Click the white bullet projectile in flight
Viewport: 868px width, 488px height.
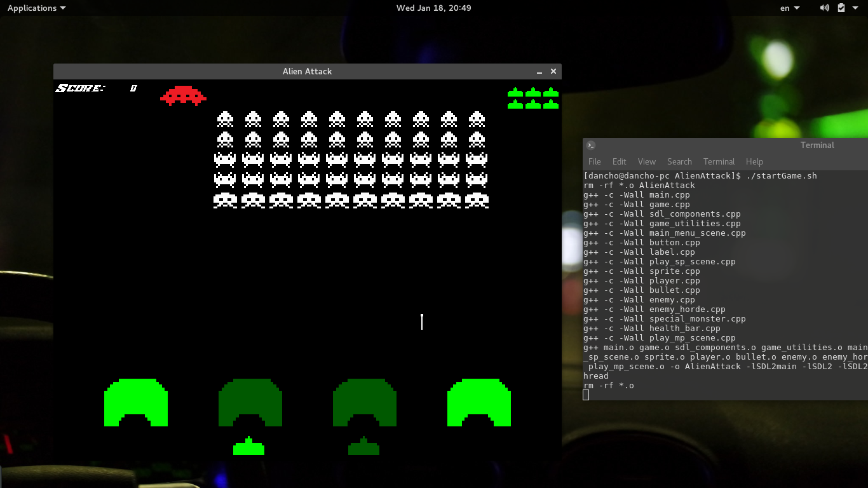pos(422,322)
